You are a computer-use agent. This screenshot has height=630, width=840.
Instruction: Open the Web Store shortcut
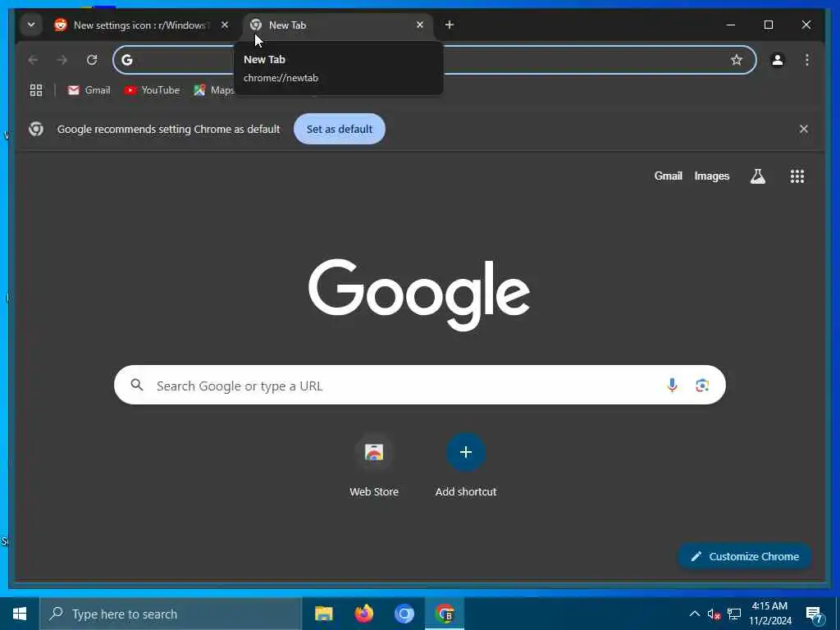coord(374,466)
